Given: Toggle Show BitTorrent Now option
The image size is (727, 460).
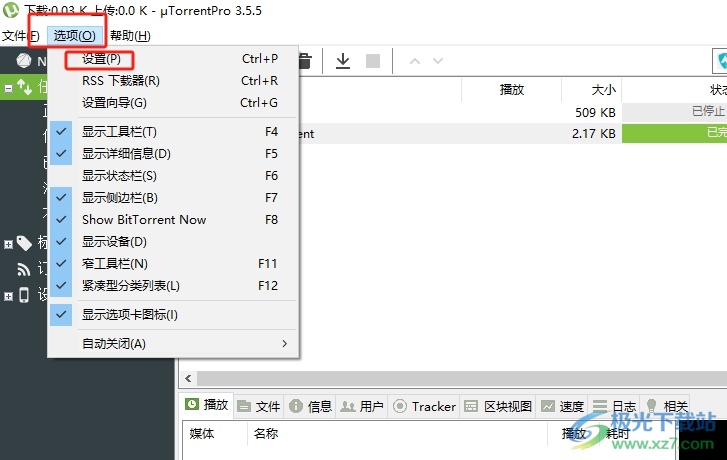Looking at the screenshot, I should coord(143,220).
